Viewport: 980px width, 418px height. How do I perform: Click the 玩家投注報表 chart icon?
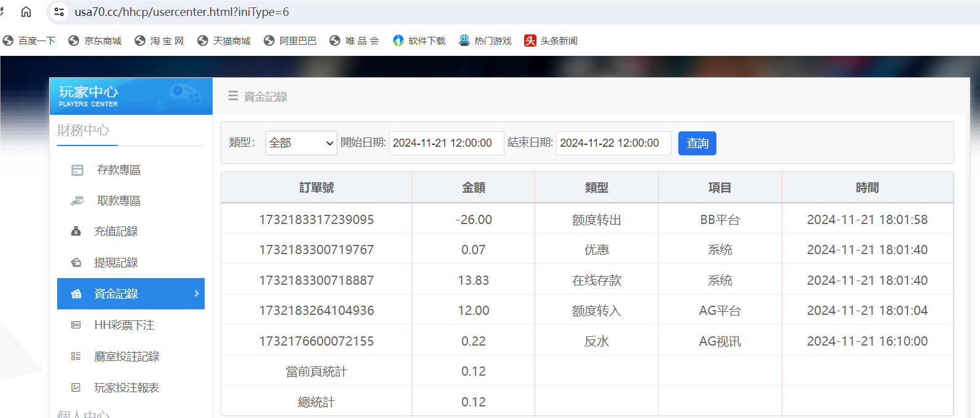coord(76,388)
